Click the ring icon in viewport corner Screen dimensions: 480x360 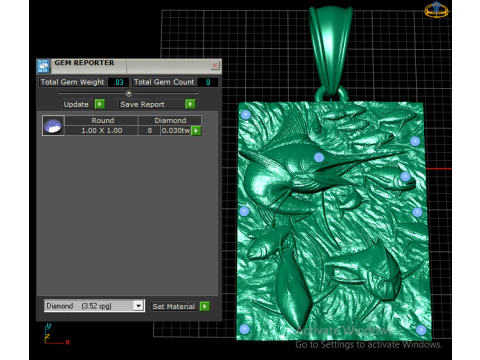click(x=436, y=9)
